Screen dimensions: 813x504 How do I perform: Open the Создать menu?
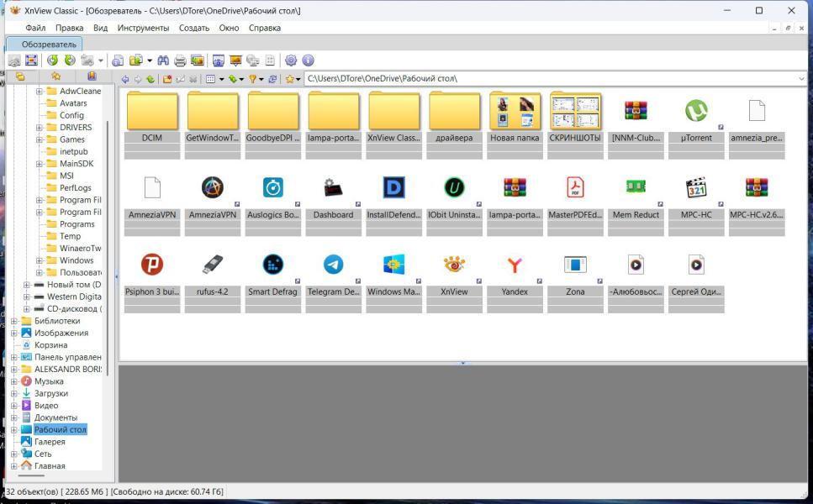click(194, 28)
